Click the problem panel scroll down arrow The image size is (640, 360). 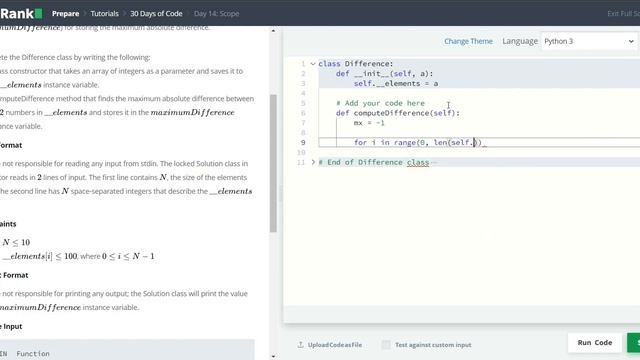click(x=273, y=356)
